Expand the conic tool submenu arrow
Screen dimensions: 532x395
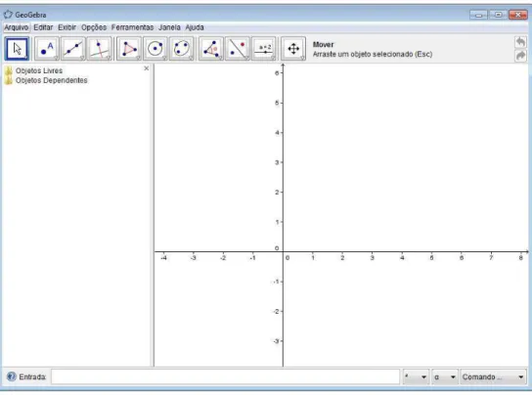coord(191,58)
